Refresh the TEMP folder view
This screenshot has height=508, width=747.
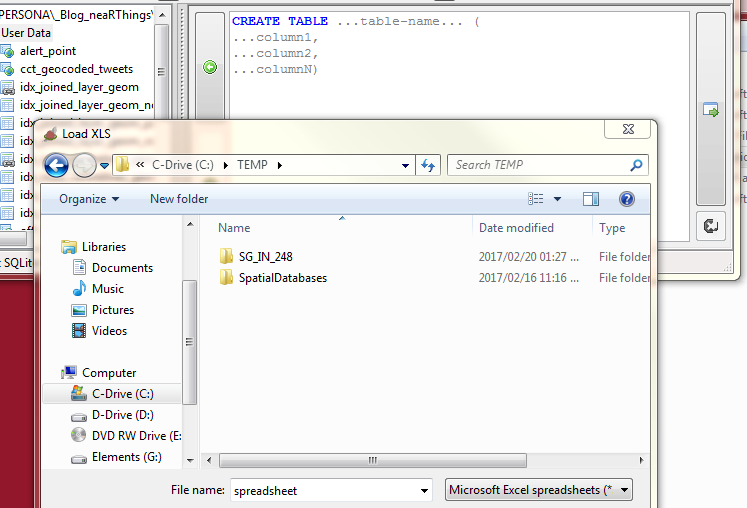click(428, 165)
